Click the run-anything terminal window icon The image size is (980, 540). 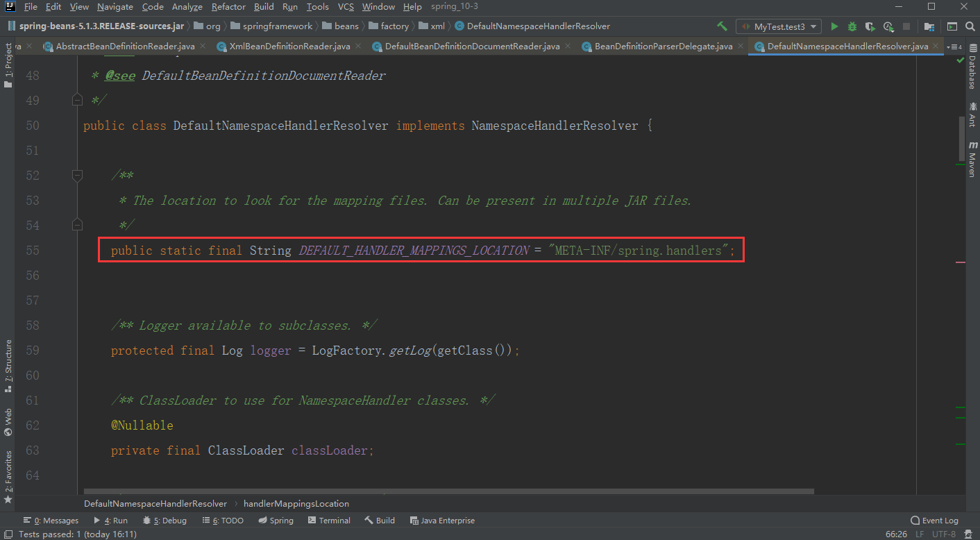[x=952, y=26]
